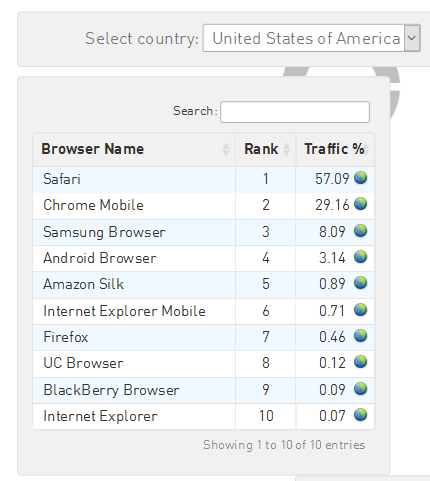Click the globe icon for Samsung Browser
430x481 pixels.
[360, 230]
